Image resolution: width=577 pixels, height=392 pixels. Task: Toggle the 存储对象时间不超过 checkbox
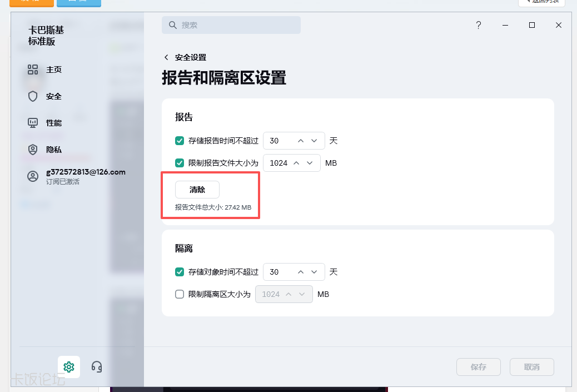pos(180,272)
